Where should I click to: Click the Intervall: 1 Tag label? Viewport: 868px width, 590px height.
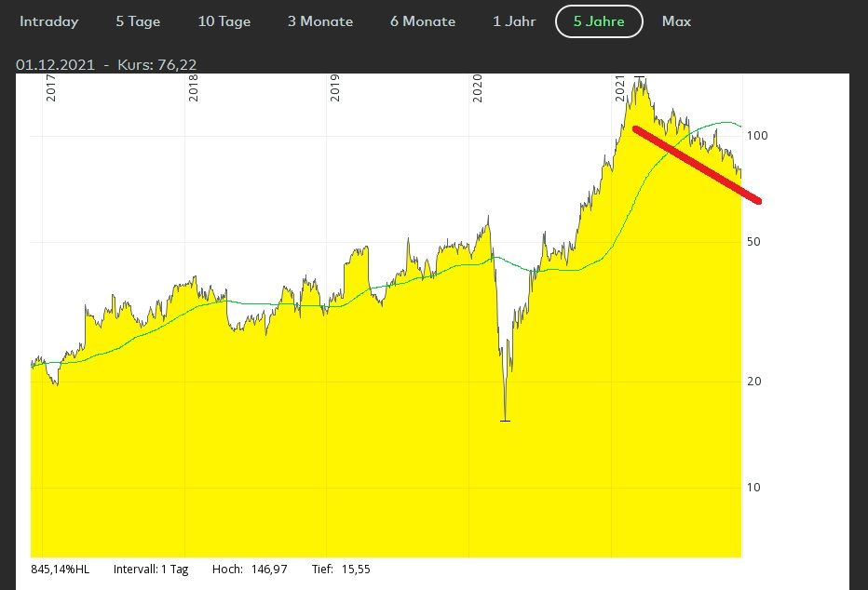coord(151,569)
